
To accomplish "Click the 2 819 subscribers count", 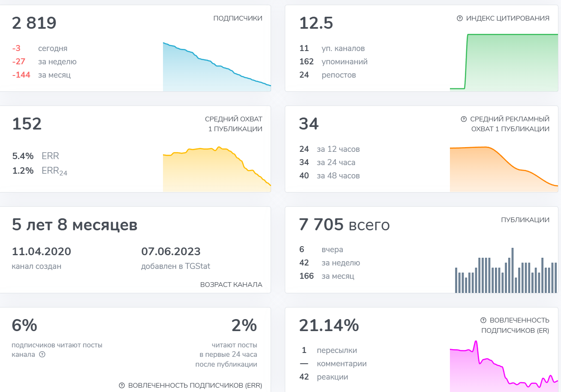I will coord(34,23).
